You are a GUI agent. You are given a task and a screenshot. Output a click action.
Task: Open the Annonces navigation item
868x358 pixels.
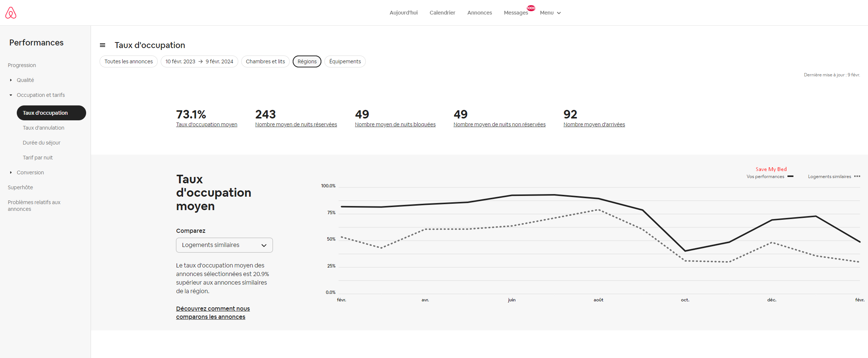[479, 13]
